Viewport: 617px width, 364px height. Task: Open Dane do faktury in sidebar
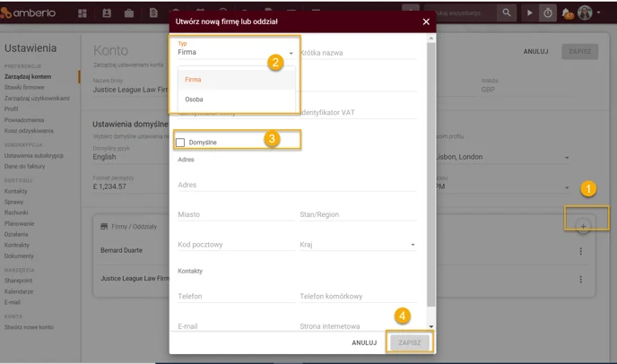tap(24, 166)
